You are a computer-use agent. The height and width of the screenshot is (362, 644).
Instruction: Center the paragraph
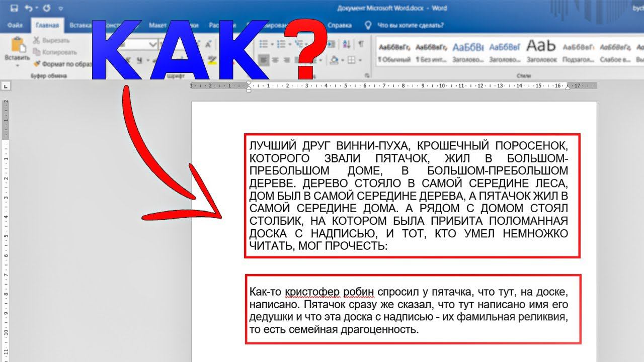click(276, 60)
